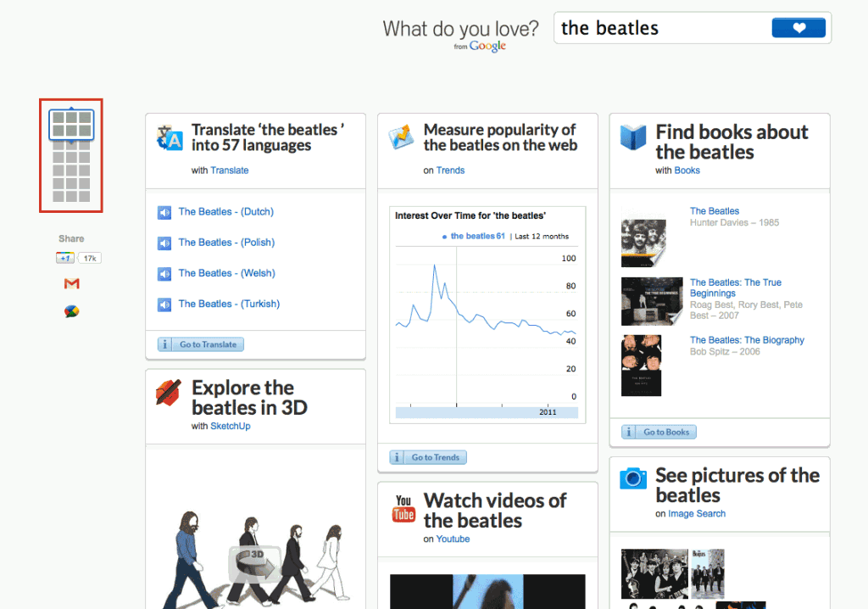The width and height of the screenshot is (868, 609).
Task: Click The True Beginnings book cover
Action: 652,301
